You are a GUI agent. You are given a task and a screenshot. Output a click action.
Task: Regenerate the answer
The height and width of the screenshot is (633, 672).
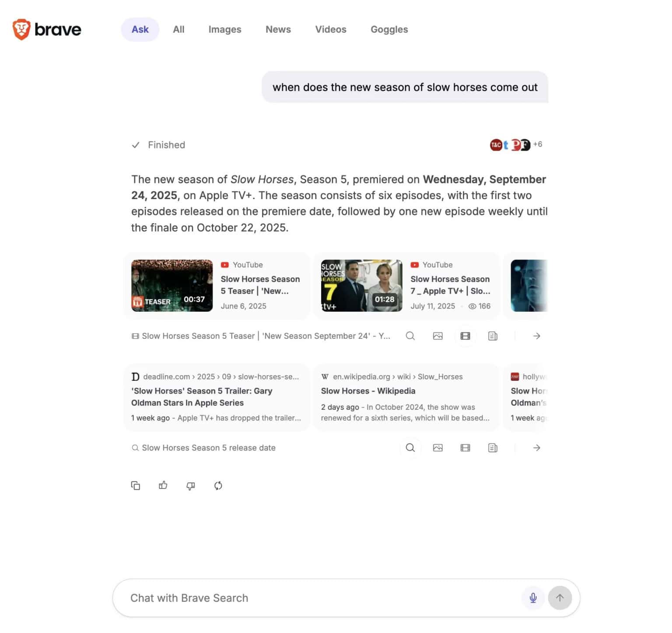tap(218, 485)
